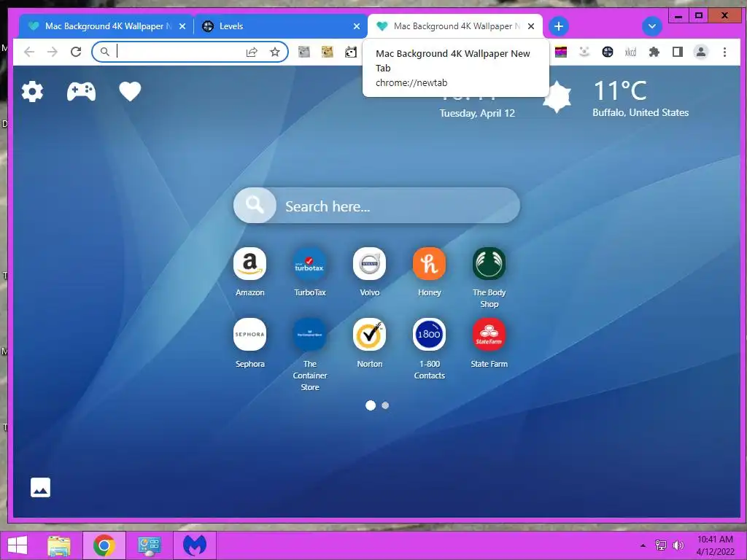Click the network tray icon
747x560 pixels.
point(660,545)
